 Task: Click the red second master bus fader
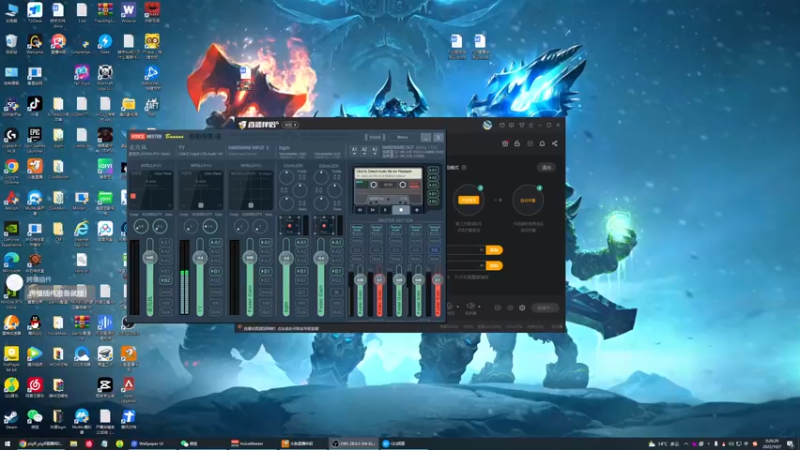coord(379,280)
